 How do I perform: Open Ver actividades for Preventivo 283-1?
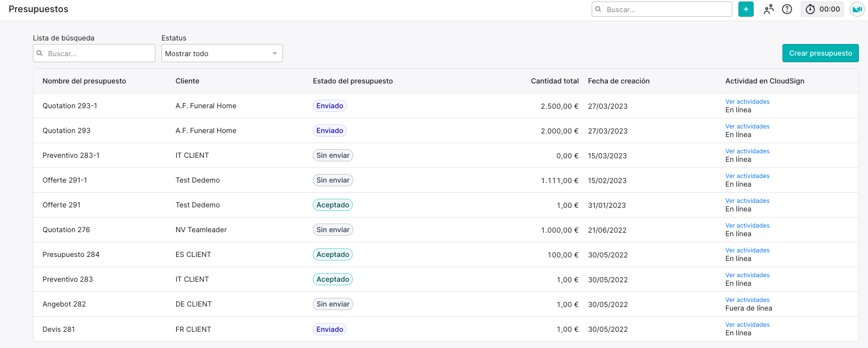(747, 151)
